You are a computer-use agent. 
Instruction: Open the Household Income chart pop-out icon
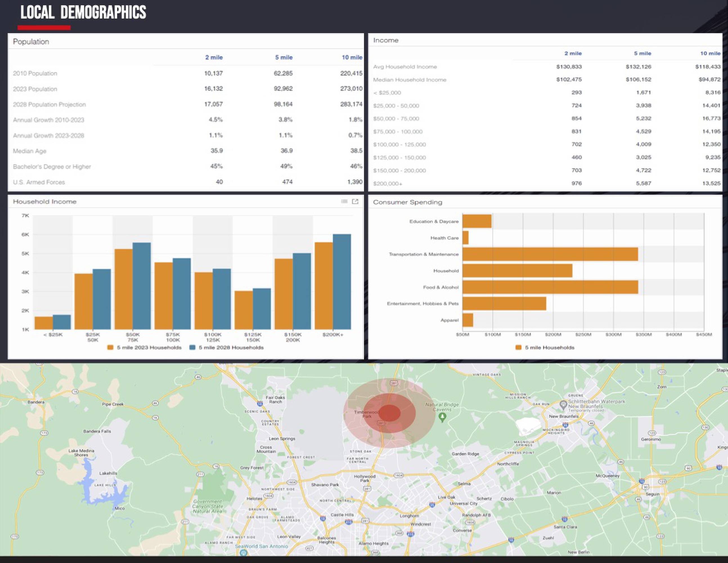(x=355, y=202)
